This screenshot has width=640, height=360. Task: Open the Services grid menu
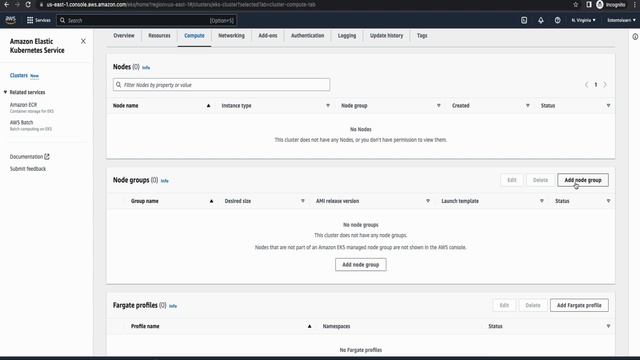tap(38, 20)
